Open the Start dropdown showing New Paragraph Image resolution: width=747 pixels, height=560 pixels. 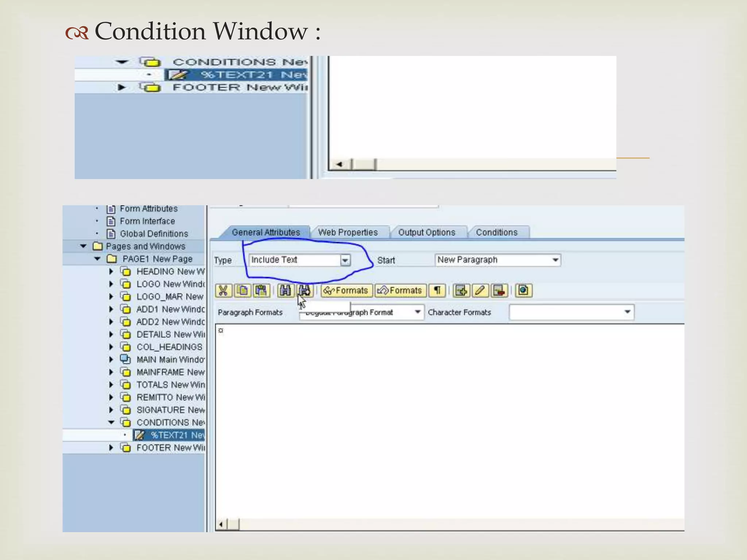555,260
